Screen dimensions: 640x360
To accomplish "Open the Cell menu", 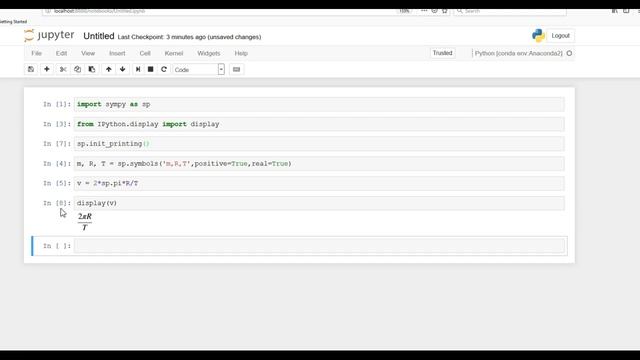I will coord(145,53).
